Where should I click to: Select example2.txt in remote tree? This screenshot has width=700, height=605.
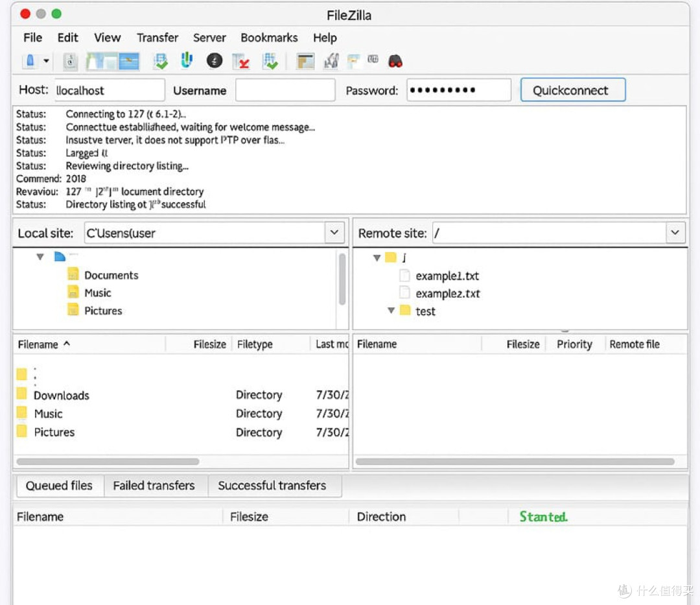448,293
